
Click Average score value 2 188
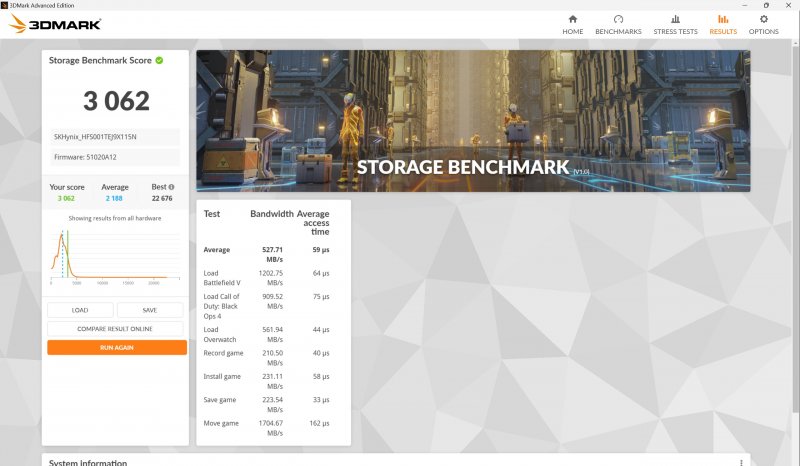(x=114, y=199)
